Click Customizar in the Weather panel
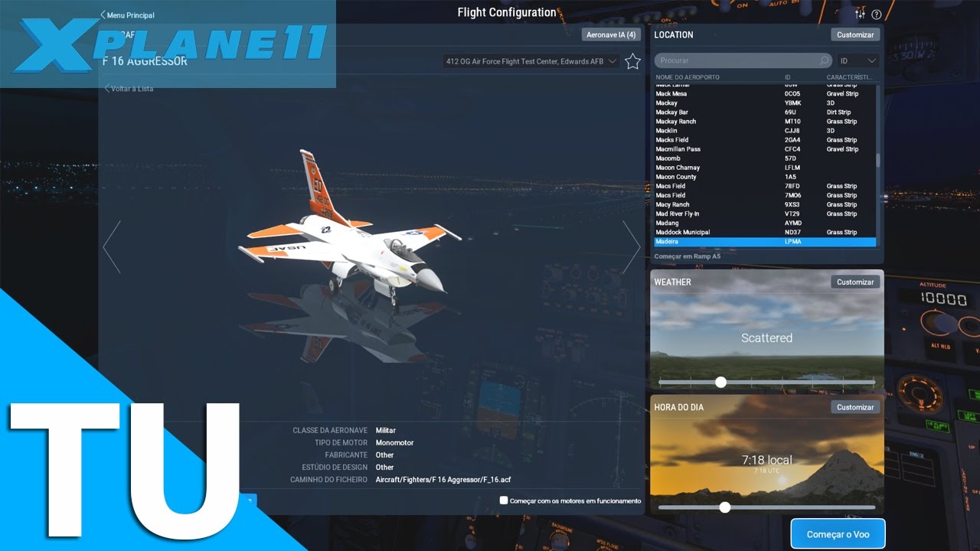This screenshot has height=551, width=980. (855, 282)
